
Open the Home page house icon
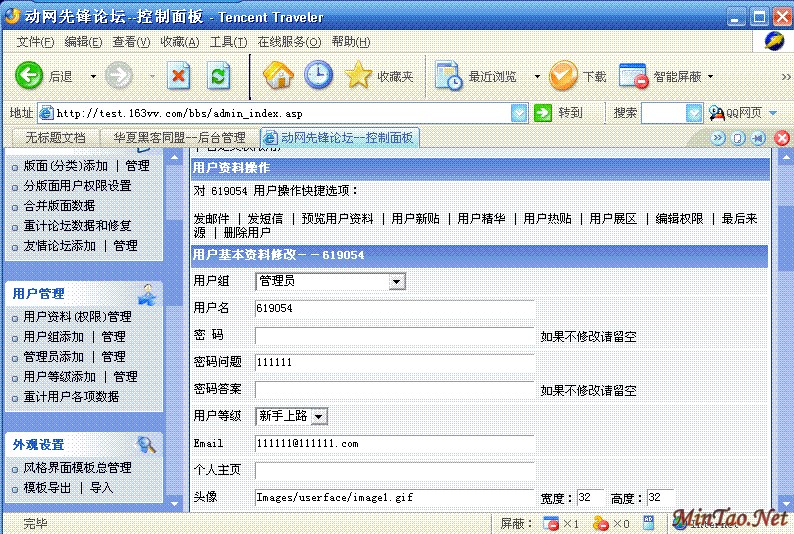278,76
